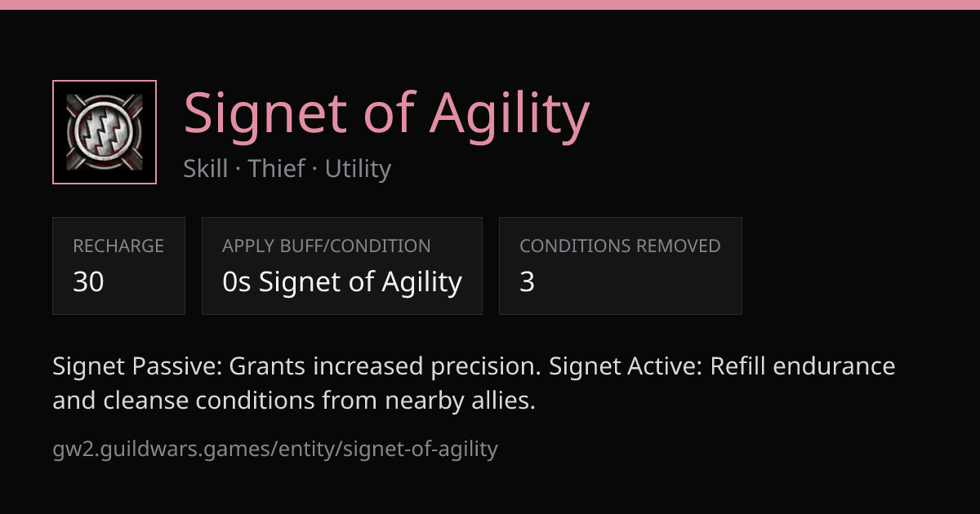This screenshot has height=514, width=980.
Task: Click the separator dot between Thief and Utility
Action: click(315, 170)
